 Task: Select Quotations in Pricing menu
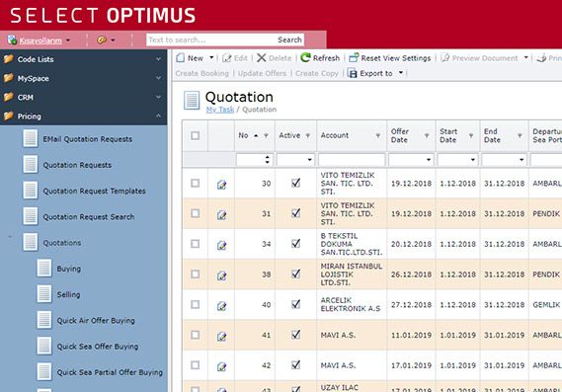coord(62,243)
